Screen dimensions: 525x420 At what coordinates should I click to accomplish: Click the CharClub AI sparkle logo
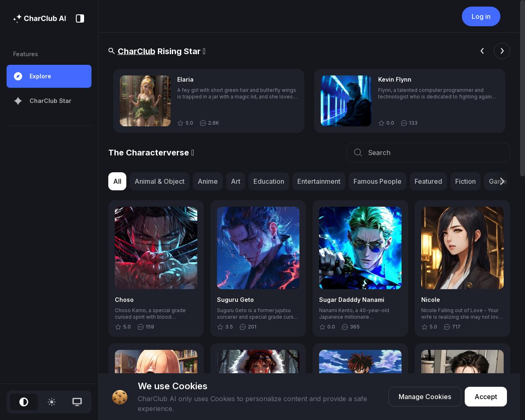tap(17, 18)
